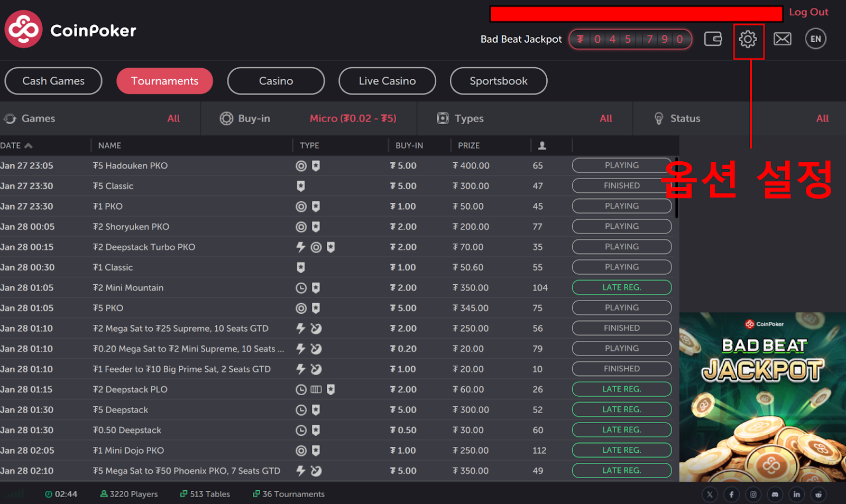
Task: Click the Bad Beat Jackpot banner
Action: pos(762,397)
